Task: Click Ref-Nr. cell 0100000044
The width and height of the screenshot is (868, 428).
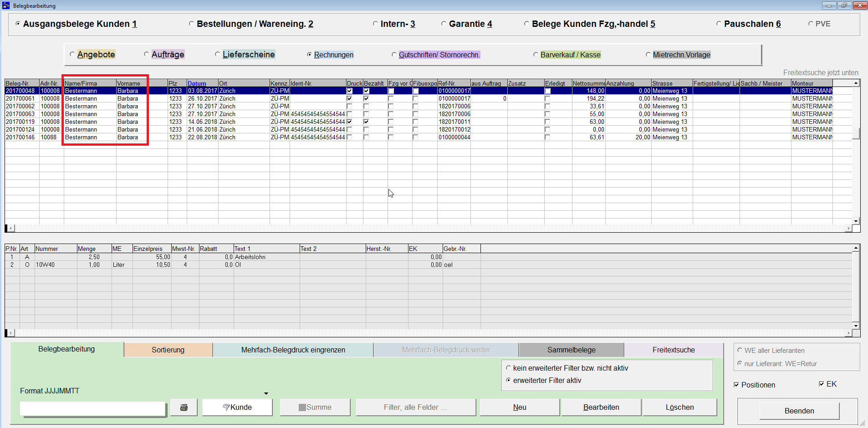Action: coord(454,137)
